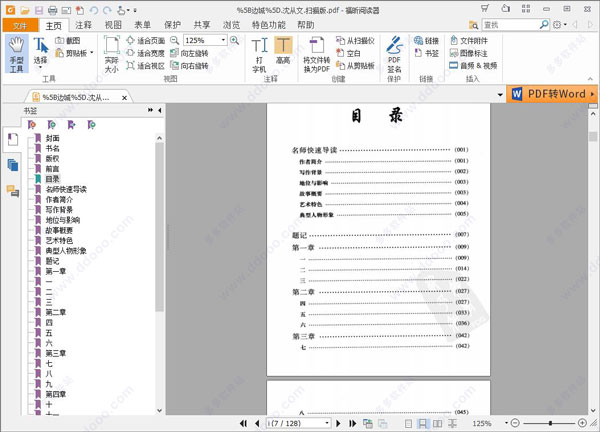This screenshot has height=432, width=600.
Task: Switch to the 表单 Form tab
Action: pos(142,25)
